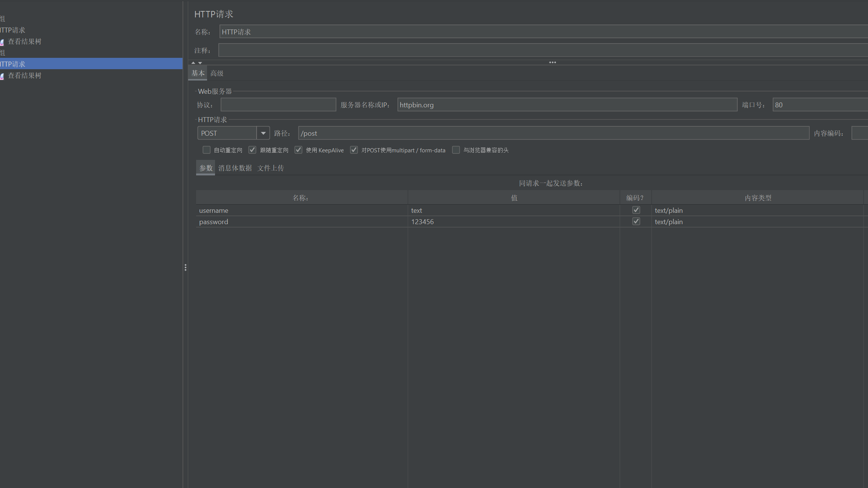The width and height of the screenshot is (868, 488).
Task: Open the POST method dropdown arrow
Action: pos(263,133)
